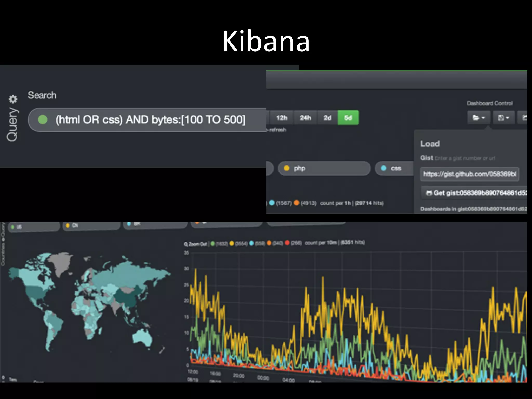Select the 12h time range

click(282, 118)
